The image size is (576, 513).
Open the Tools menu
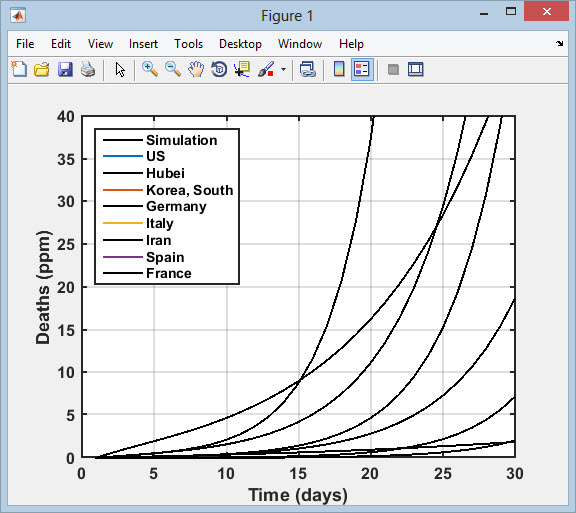pyautogui.click(x=188, y=44)
